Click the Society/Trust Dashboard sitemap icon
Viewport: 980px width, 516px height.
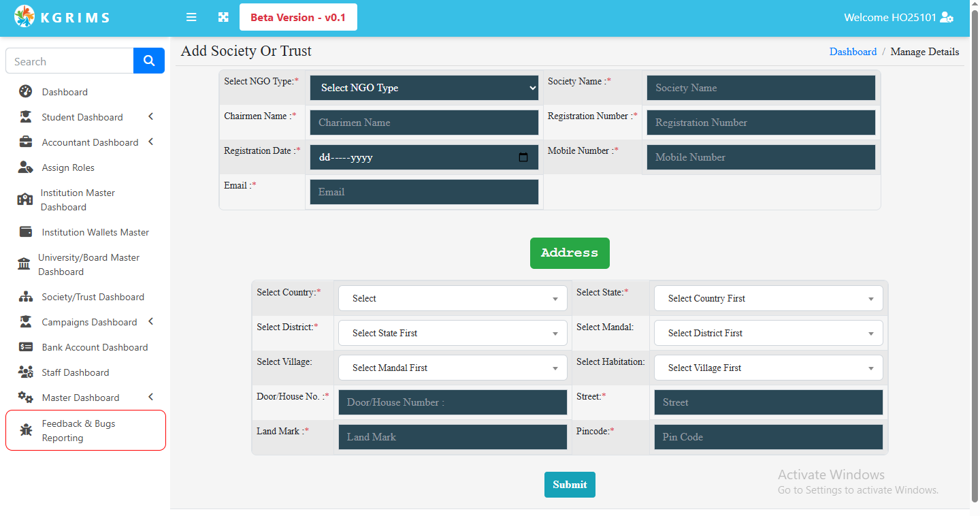point(26,297)
